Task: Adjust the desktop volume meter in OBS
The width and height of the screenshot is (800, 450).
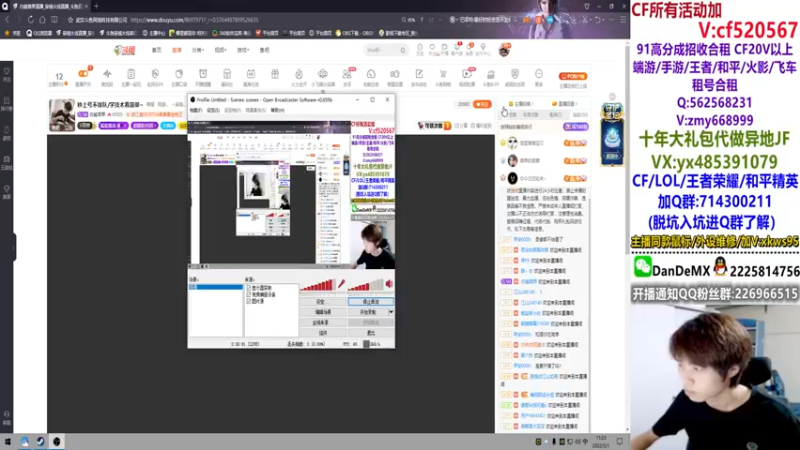Action: point(366,285)
